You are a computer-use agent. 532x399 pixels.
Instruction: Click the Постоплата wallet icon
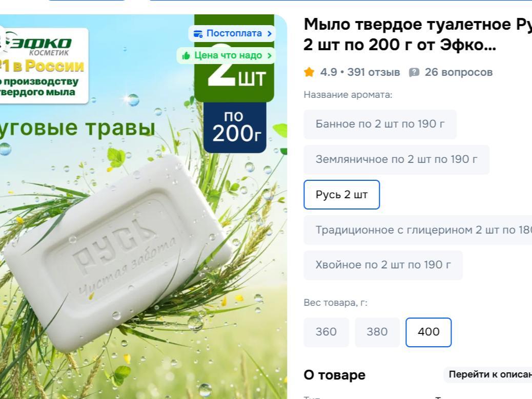point(198,34)
